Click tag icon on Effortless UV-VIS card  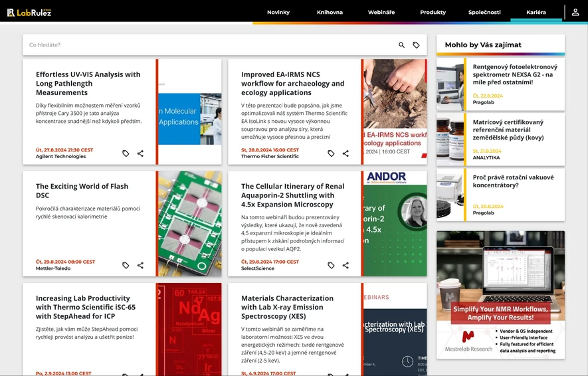click(126, 153)
